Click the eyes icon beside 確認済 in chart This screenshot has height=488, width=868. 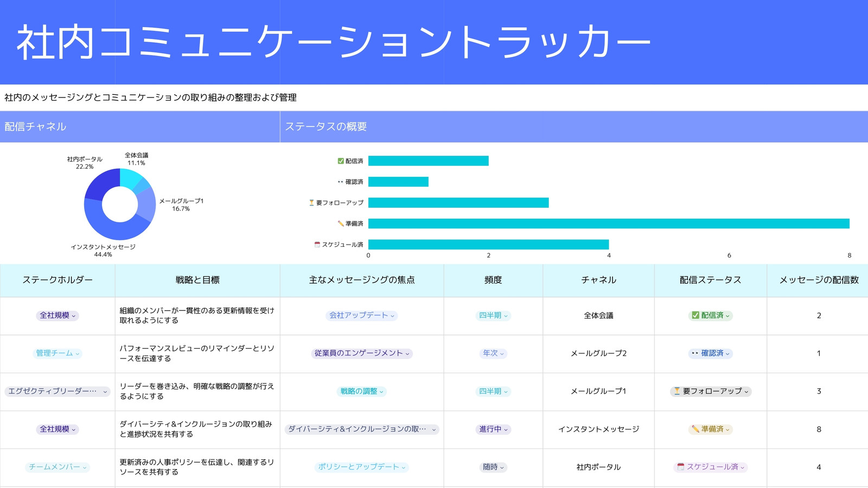tap(341, 182)
